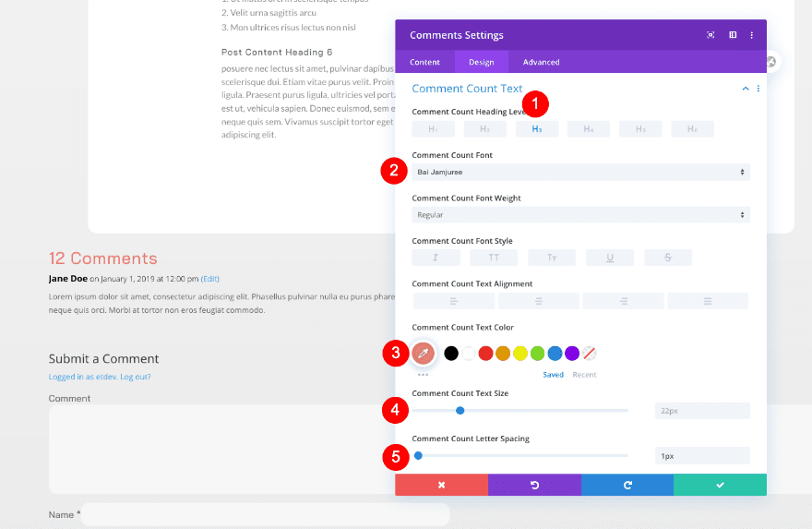812x529 pixels.
Task: Open the Comment Count Font Weight dropdown
Action: pos(580,215)
